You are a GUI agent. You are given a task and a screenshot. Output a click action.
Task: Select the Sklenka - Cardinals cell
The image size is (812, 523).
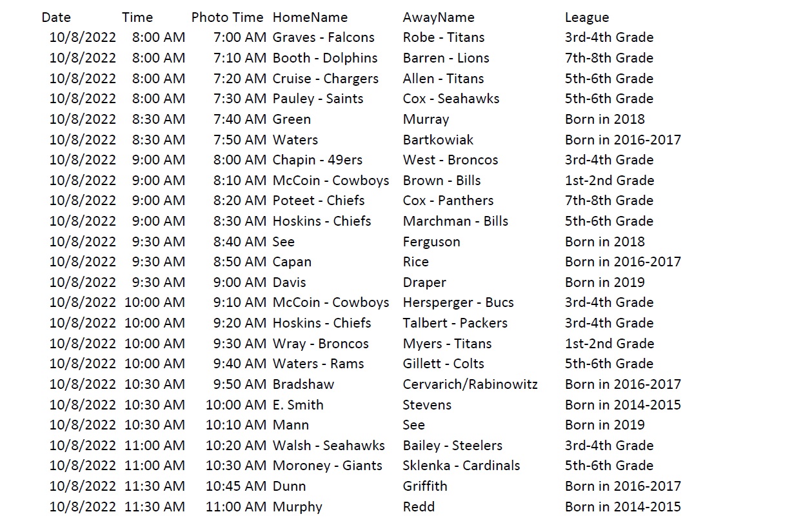pos(461,466)
